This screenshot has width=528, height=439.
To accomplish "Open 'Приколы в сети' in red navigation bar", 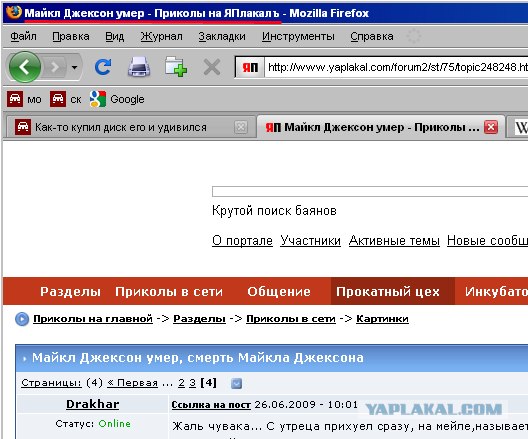I will (x=169, y=292).
